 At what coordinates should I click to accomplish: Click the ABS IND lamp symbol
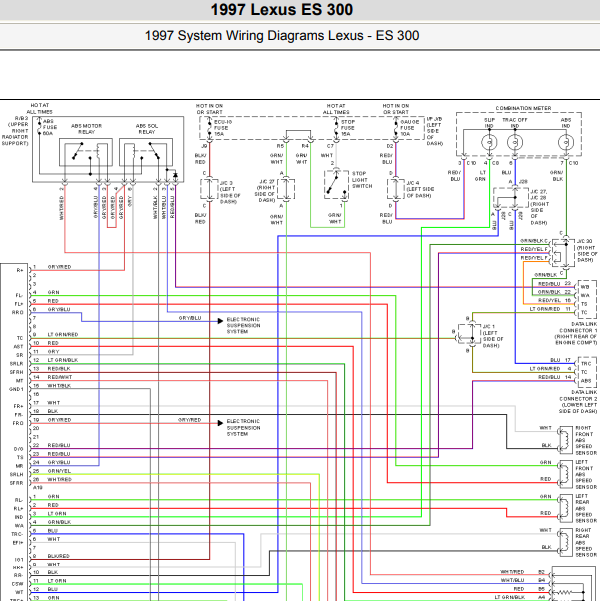565,143
